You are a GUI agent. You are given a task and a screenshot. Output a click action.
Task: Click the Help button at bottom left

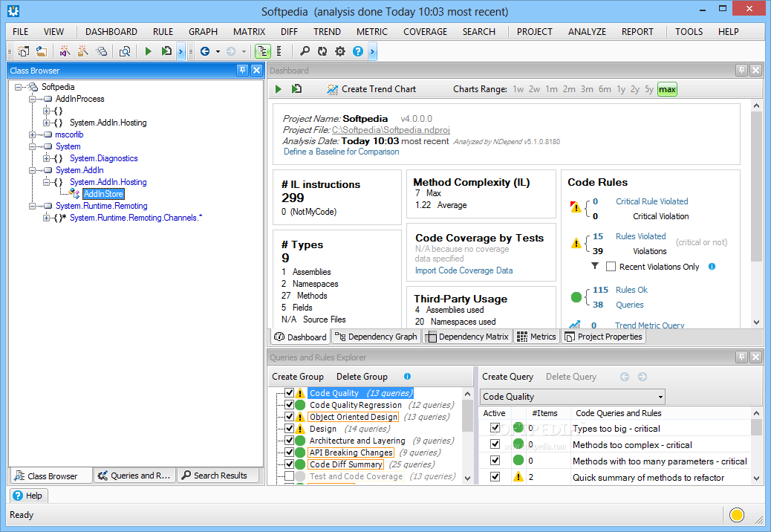[28, 496]
